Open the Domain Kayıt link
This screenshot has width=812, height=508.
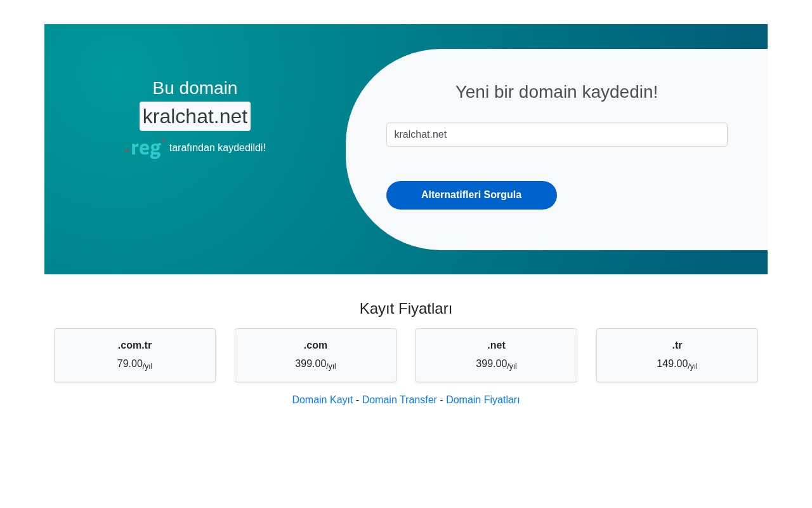322,400
